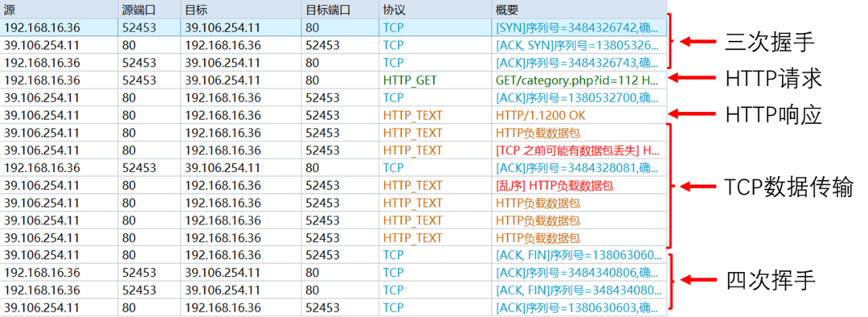Sort by the 目标端口 column header

pos(340,10)
